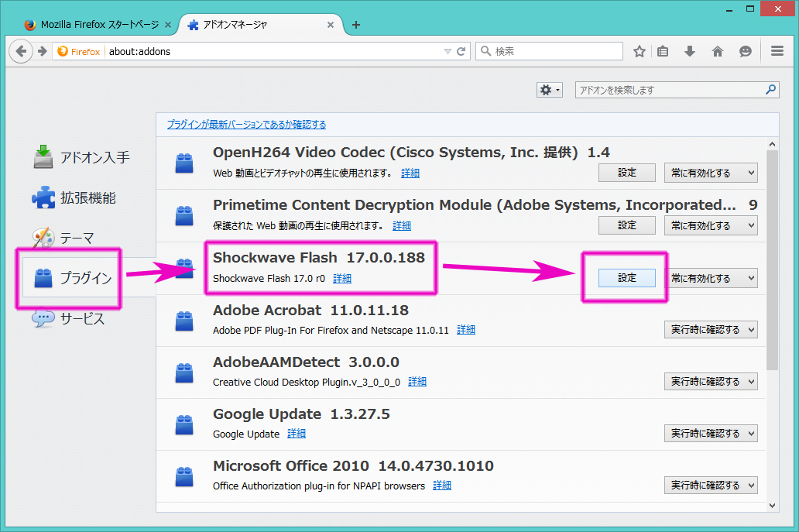Go to home page icon
The width and height of the screenshot is (799, 532).
click(718, 51)
